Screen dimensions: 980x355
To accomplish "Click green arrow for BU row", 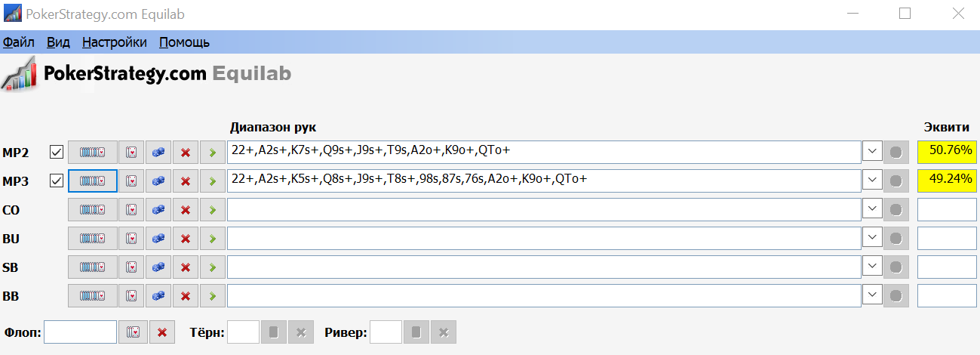I will [x=213, y=239].
